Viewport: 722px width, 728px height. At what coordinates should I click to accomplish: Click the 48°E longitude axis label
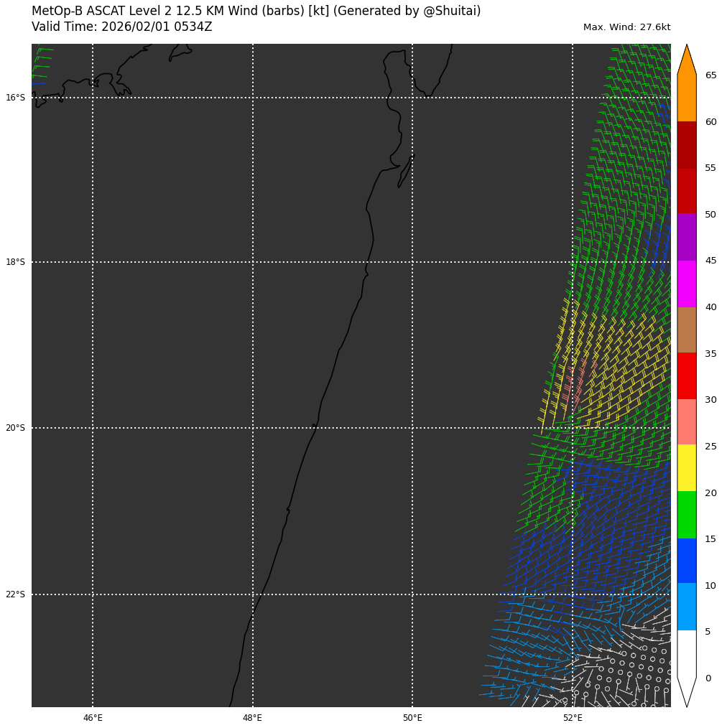pyautogui.click(x=252, y=718)
